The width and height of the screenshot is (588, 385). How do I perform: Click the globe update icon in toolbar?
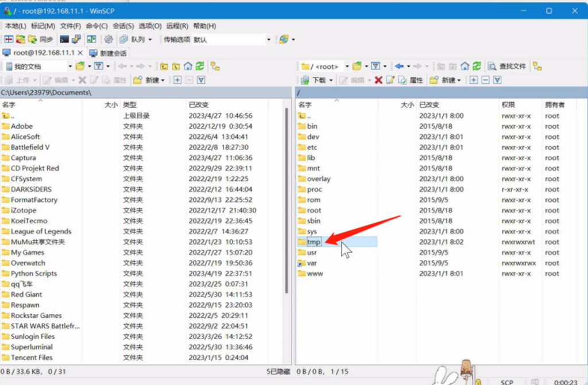[x=284, y=40]
